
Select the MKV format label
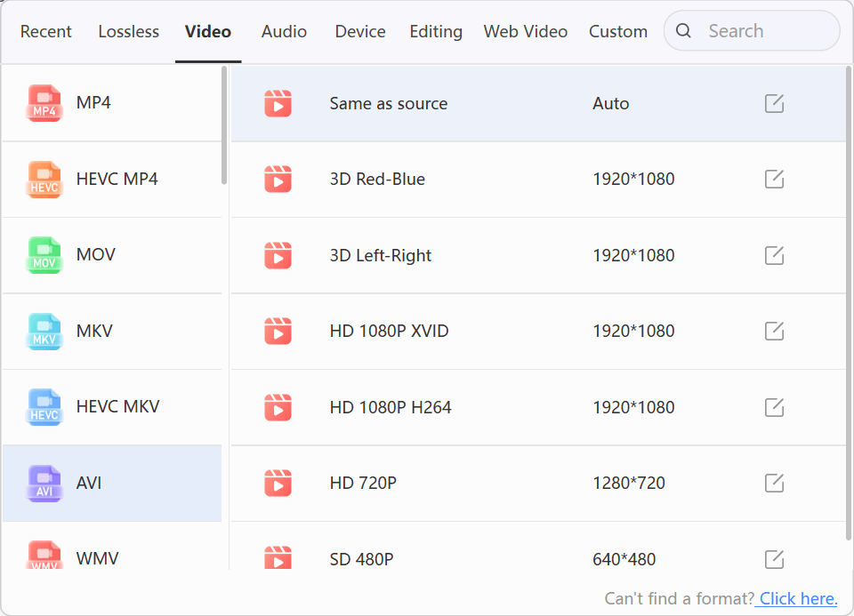pyautogui.click(x=94, y=331)
